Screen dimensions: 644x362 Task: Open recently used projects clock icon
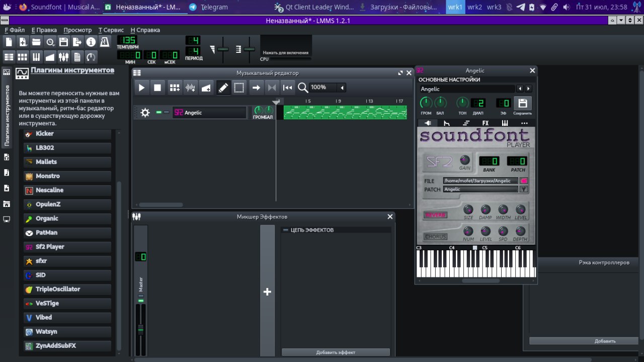point(50,42)
